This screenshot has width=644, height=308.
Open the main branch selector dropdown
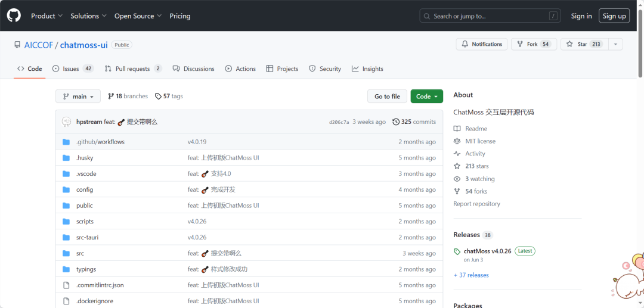pyautogui.click(x=78, y=97)
